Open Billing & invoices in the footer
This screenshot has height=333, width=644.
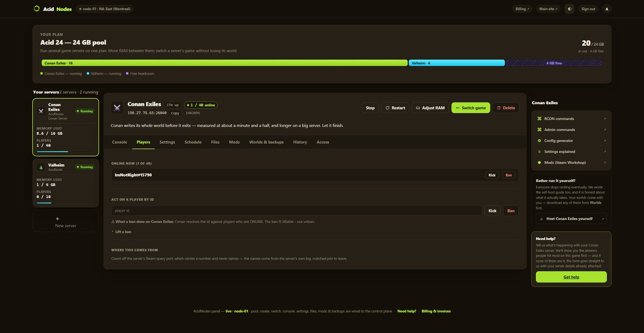[x=436, y=311]
